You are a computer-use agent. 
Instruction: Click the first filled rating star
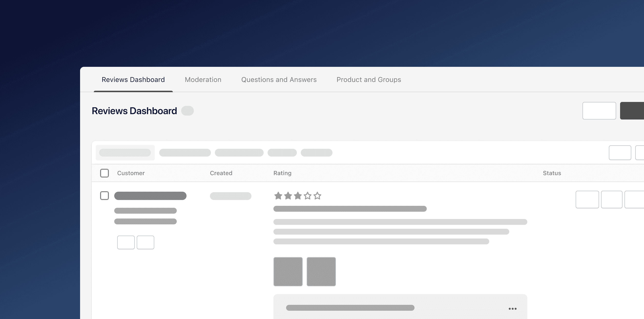click(278, 196)
